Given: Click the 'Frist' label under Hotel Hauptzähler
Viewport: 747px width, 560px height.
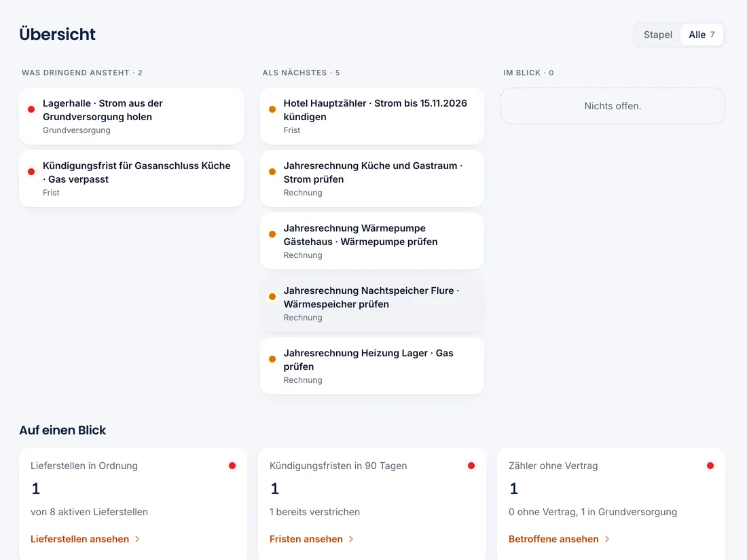Looking at the screenshot, I should [292, 130].
